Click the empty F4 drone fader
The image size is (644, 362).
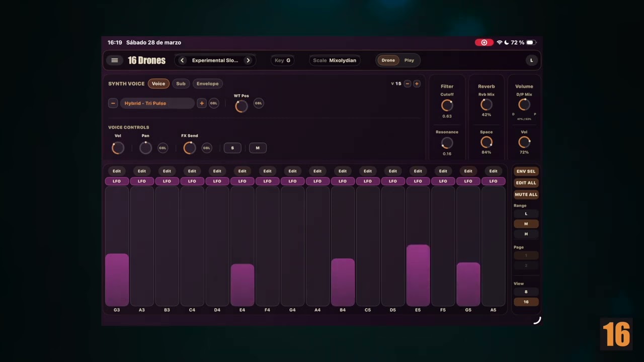(x=267, y=246)
